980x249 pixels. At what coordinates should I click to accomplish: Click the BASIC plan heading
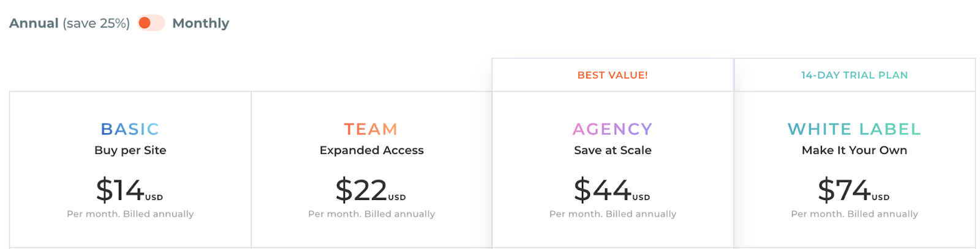coord(130,129)
